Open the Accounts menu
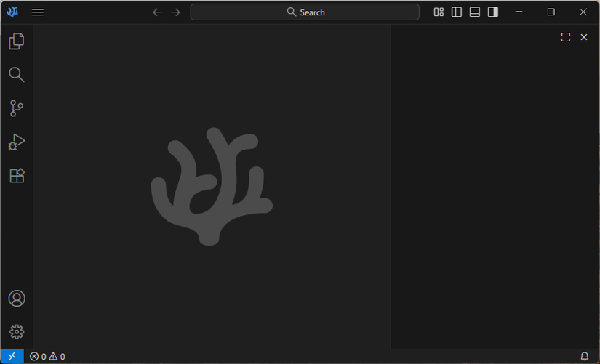The width and height of the screenshot is (600, 364). pos(17,298)
